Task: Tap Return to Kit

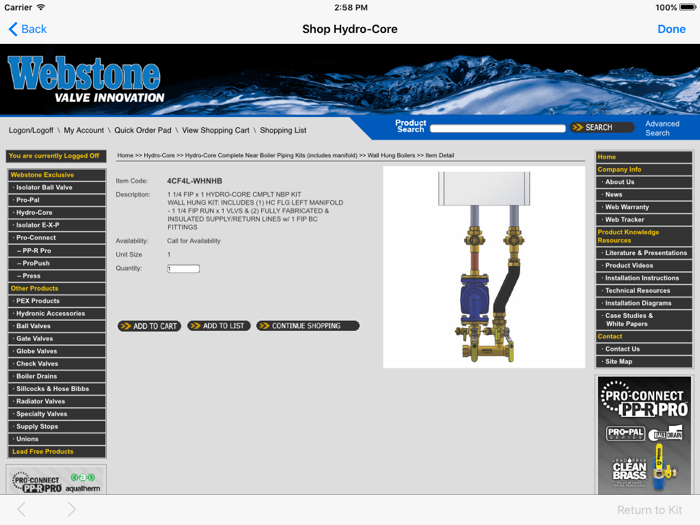Action: click(x=650, y=510)
